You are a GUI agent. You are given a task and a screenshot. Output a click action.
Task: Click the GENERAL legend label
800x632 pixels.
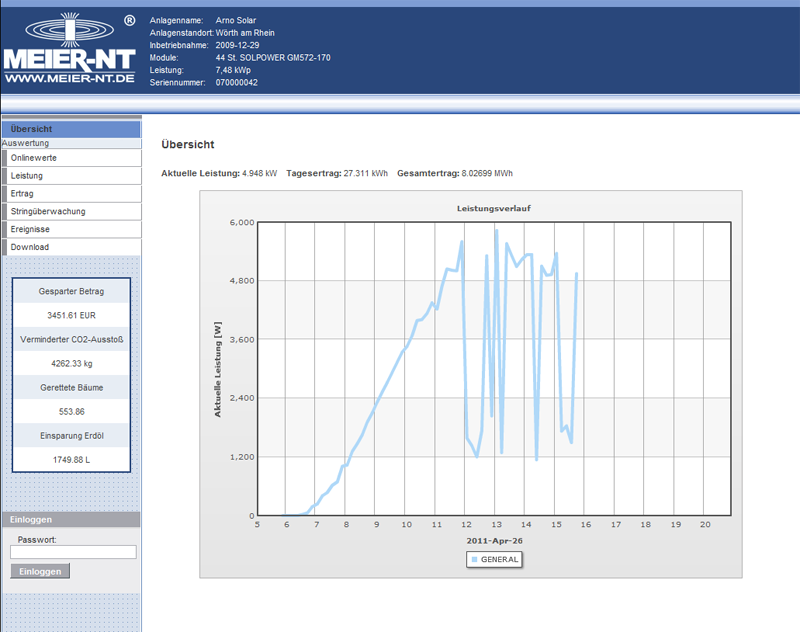click(499, 560)
